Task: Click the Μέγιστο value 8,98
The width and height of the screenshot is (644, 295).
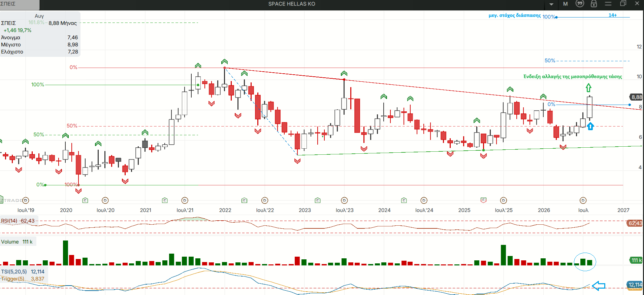Action: click(72, 45)
